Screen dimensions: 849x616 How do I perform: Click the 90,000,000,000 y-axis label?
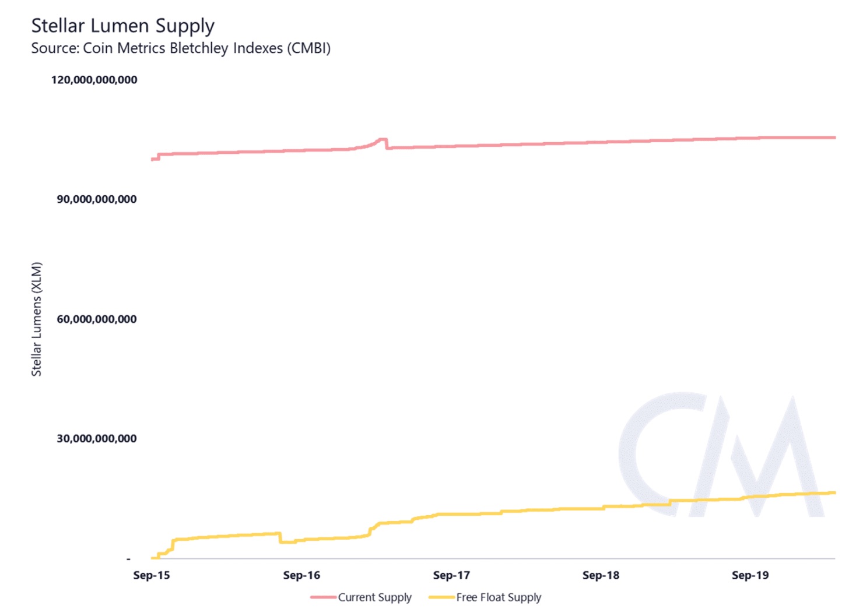click(x=97, y=199)
